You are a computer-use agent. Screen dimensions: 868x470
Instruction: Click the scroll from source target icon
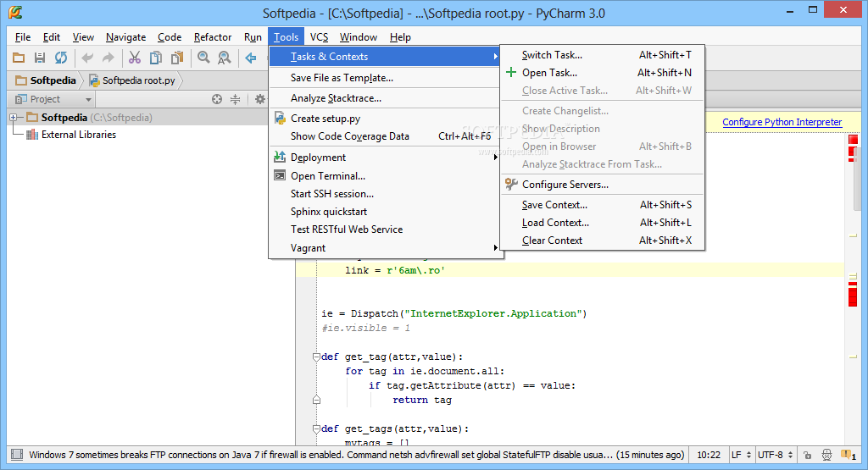pyautogui.click(x=217, y=99)
